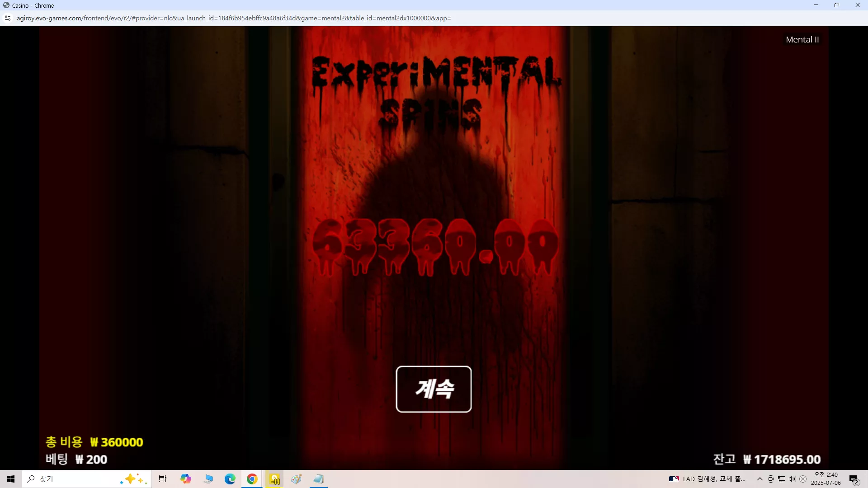The width and height of the screenshot is (868, 488).
Task: Open the notification center icon
Action: 854,479
